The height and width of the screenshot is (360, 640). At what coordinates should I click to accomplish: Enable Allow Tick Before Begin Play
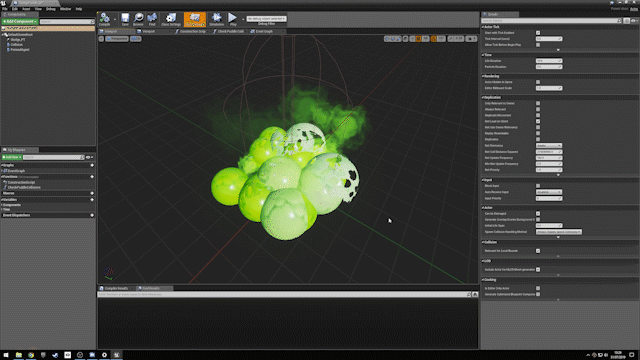pyautogui.click(x=538, y=44)
